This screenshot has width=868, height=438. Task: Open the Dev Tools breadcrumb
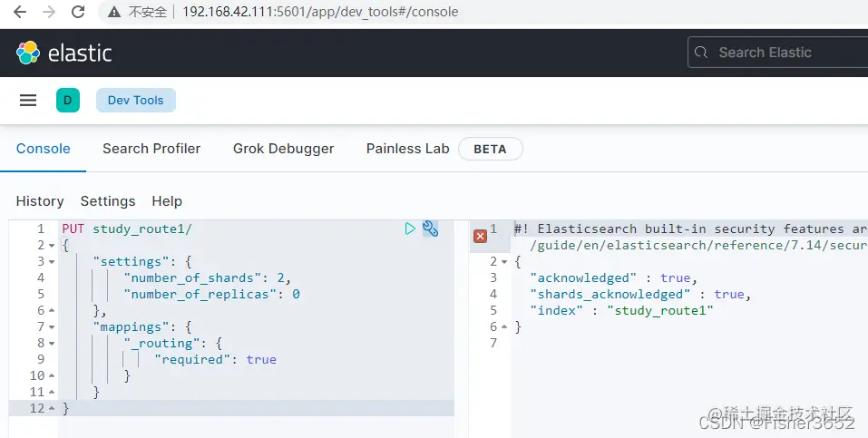tap(136, 101)
